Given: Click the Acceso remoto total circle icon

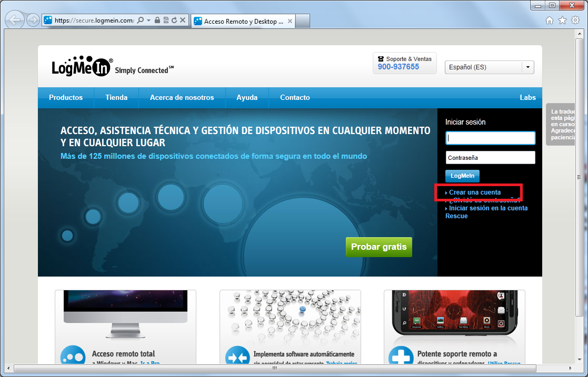Looking at the screenshot, I should tap(72, 357).
